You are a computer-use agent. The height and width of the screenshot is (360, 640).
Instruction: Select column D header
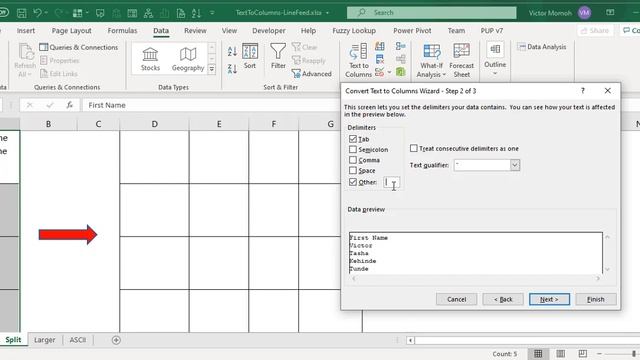click(154, 124)
